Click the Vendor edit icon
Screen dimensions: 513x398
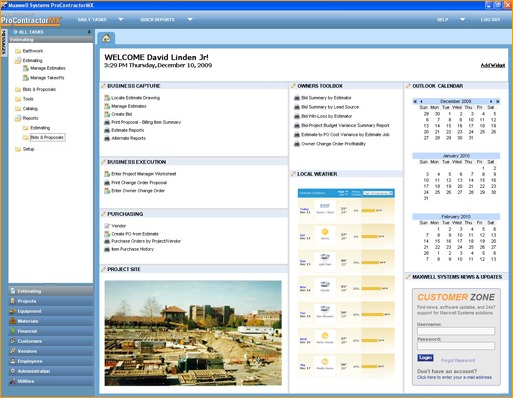(x=107, y=226)
